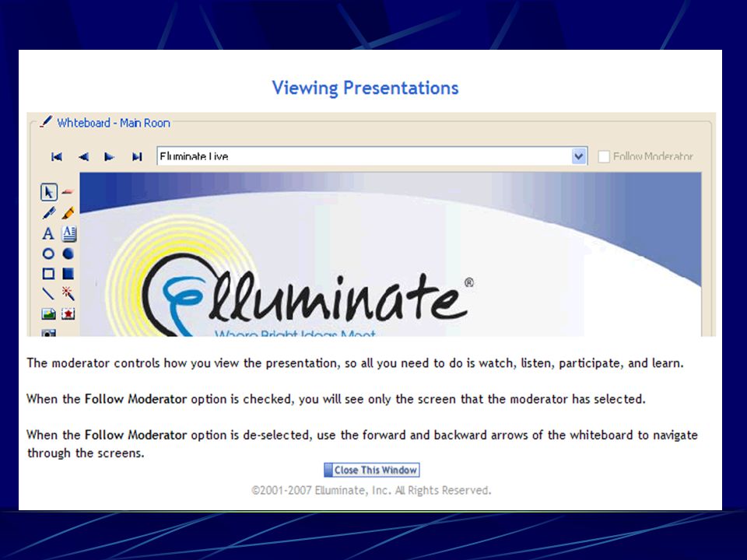Image resolution: width=747 pixels, height=560 pixels.
Task: Click the 'Whiteboard - Main Room' panel title
Action: tap(114, 123)
